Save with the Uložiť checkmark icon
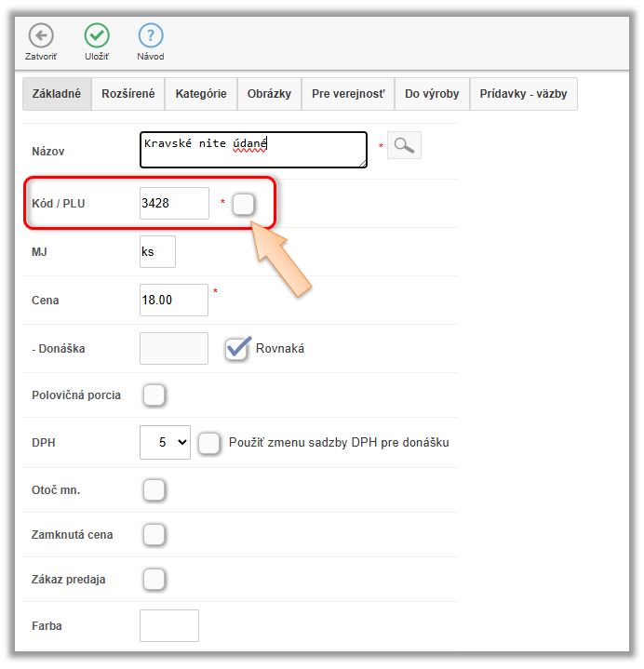 pos(97,36)
